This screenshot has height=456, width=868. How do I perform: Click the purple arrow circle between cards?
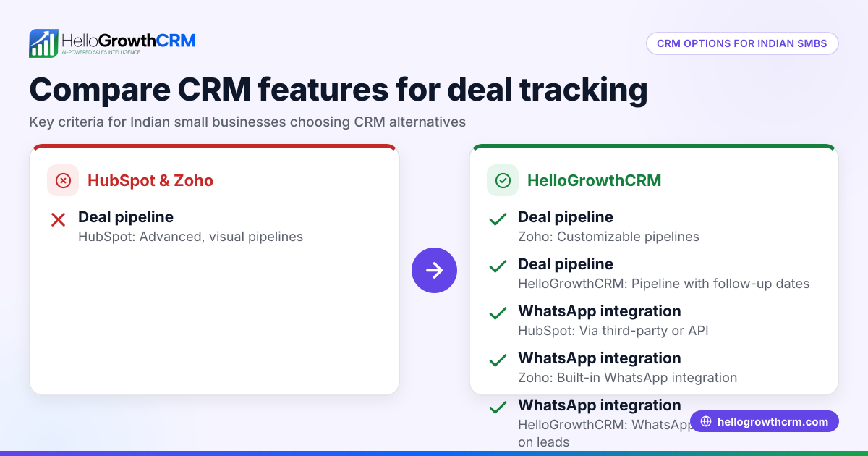coord(434,271)
